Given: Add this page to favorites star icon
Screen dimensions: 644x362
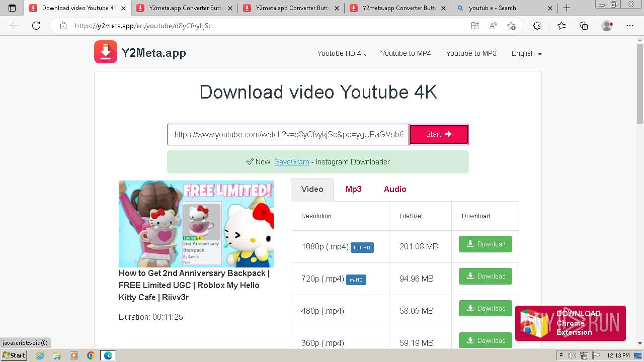Looking at the screenshot, I should (x=512, y=26).
